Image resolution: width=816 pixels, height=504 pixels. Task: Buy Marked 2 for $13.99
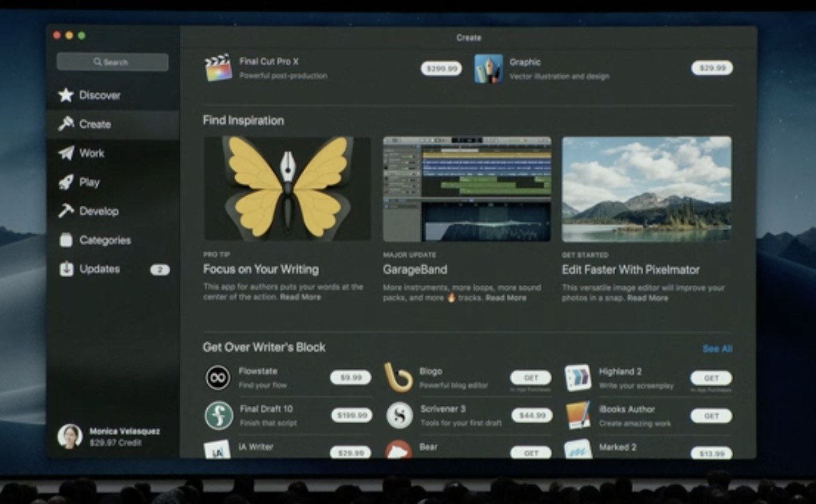tap(711, 452)
